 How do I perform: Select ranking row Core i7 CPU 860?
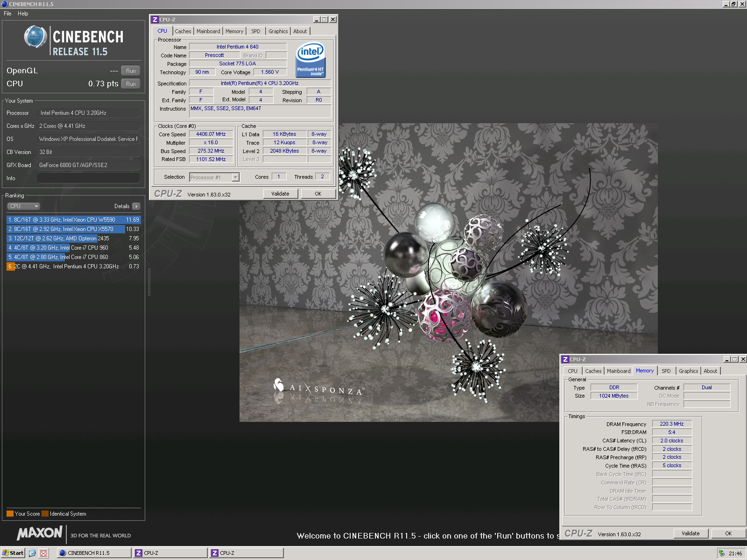pyautogui.click(x=73, y=257)
